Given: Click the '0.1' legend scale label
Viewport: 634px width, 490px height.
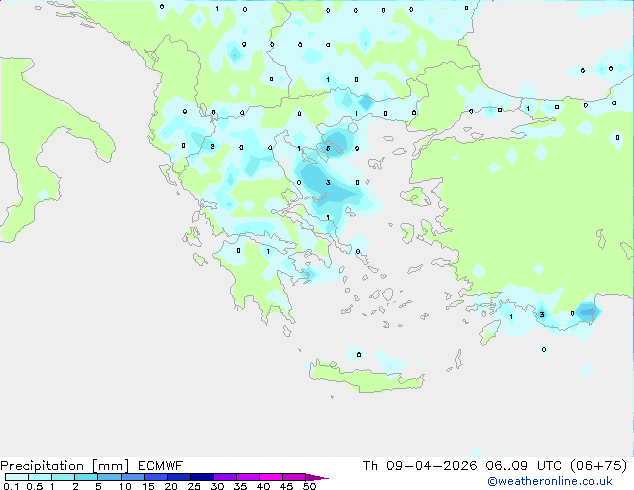Looking at the screenshot, I should click(x=11, y=486).
